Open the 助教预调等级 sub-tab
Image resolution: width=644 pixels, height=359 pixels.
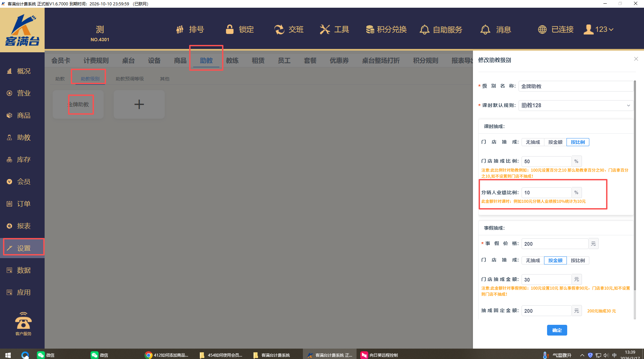pyautogui.click(x=129, y=79)
